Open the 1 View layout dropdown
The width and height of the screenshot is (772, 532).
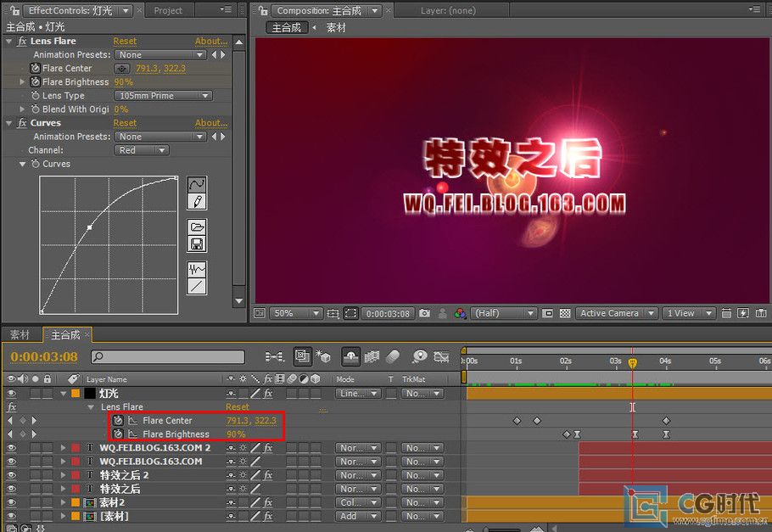click(688, 313)
